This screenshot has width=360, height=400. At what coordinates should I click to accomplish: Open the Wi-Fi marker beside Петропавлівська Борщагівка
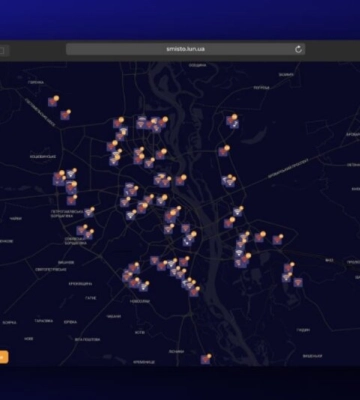89,212
